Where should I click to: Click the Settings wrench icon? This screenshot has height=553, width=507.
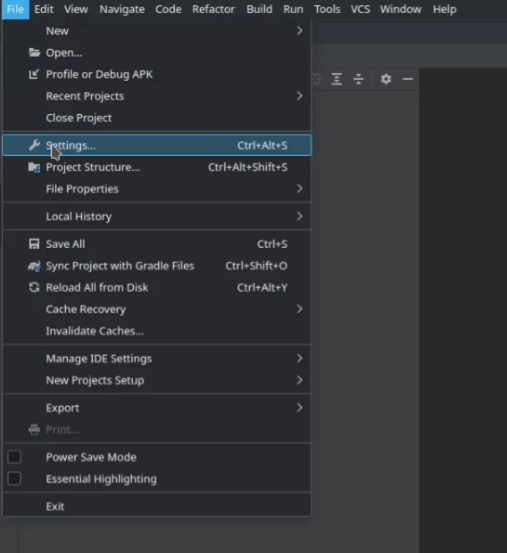pos(34,145)
